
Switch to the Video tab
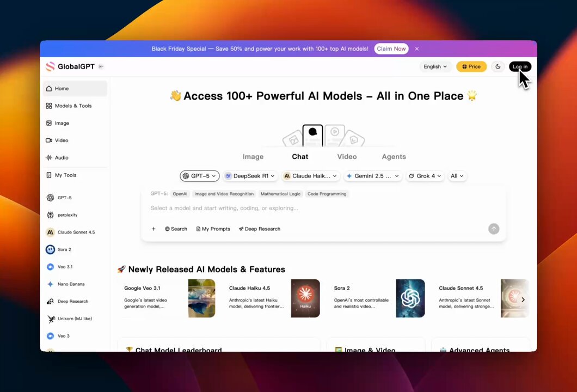[x=347, y=157]
